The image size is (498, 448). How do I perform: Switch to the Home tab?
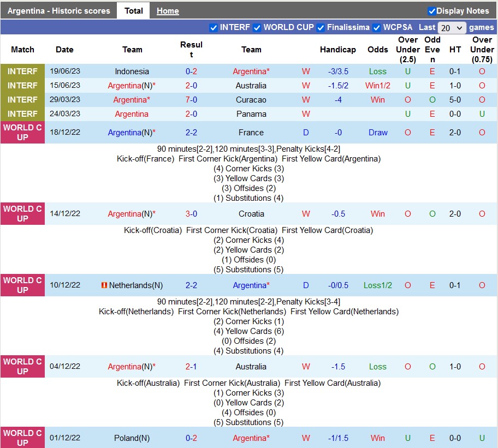point(168,11)
